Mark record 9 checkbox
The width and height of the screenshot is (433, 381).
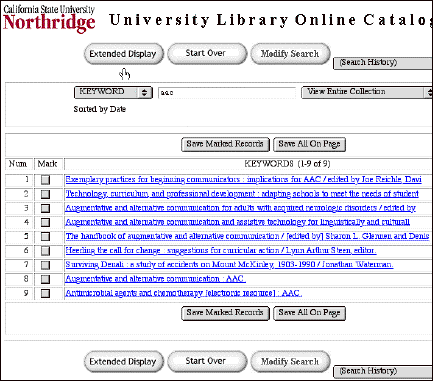45,293
